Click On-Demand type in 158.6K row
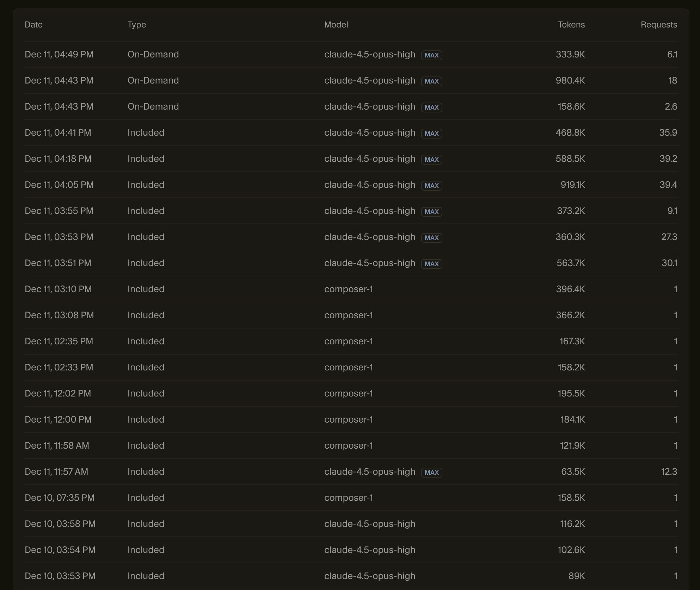Image resolution: width=700 pixels, height=590 pixels. pyautogui.click(x=153, y=106)
